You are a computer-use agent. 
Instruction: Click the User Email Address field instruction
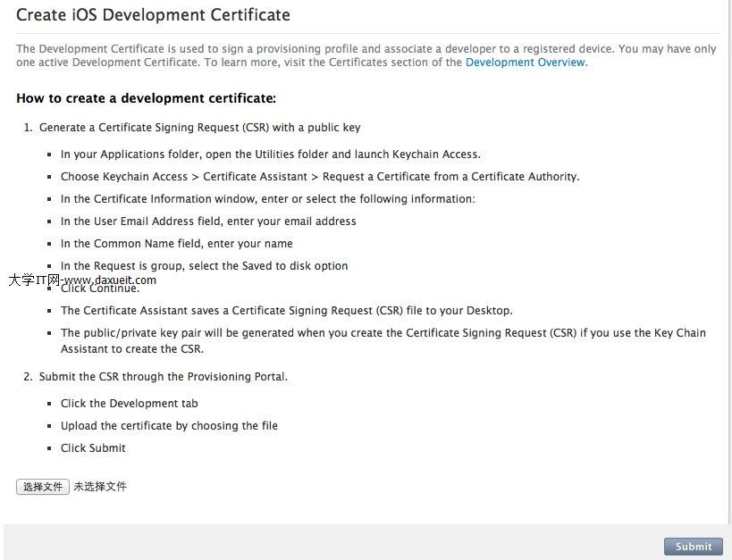pyautogui.click(x=208, y=221)
